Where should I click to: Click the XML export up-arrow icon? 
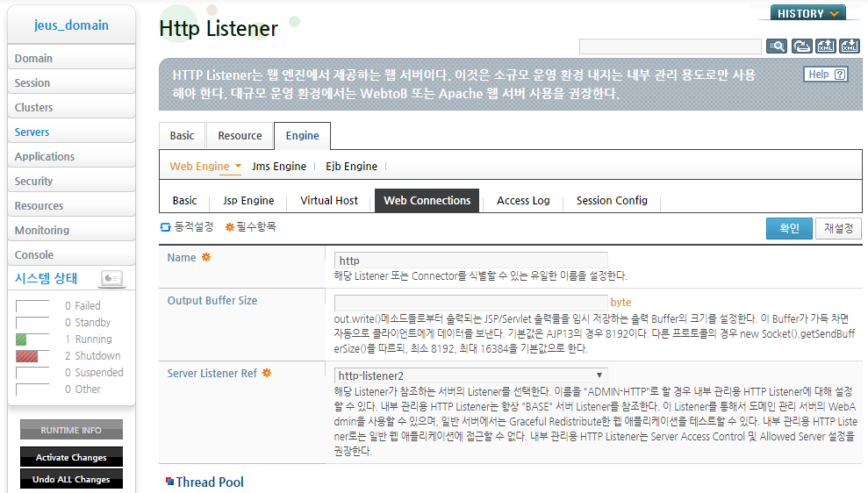click(825, 46)
